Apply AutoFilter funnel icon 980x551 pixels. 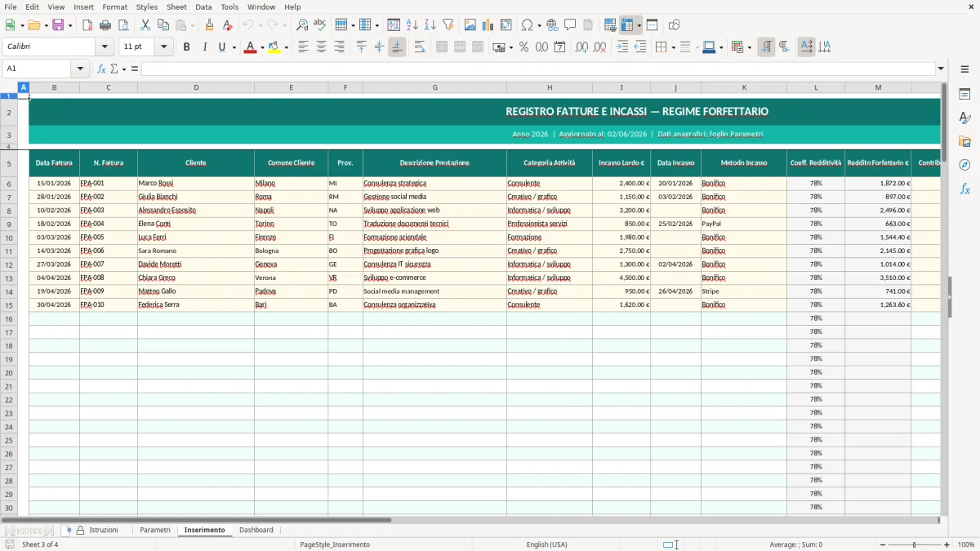pyautogui.click(x=448, y=25)
